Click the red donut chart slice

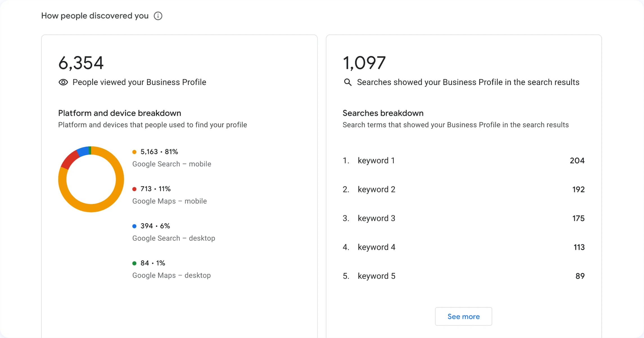(x=70, y=159)
